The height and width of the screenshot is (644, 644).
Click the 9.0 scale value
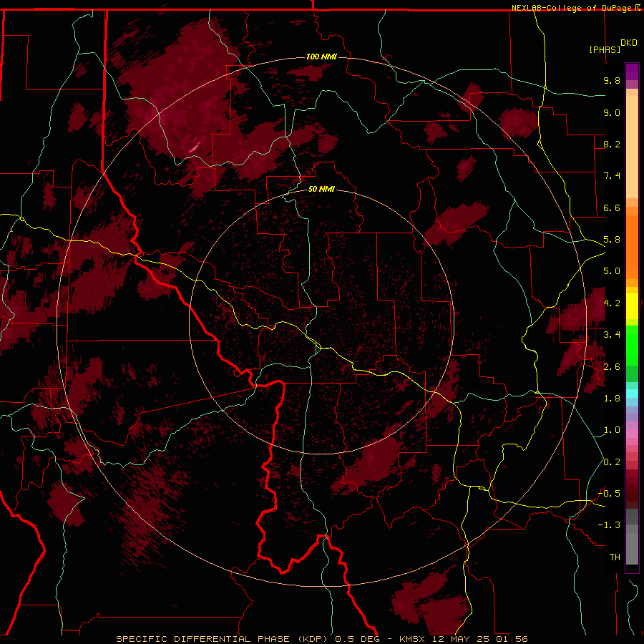point(612,112)
